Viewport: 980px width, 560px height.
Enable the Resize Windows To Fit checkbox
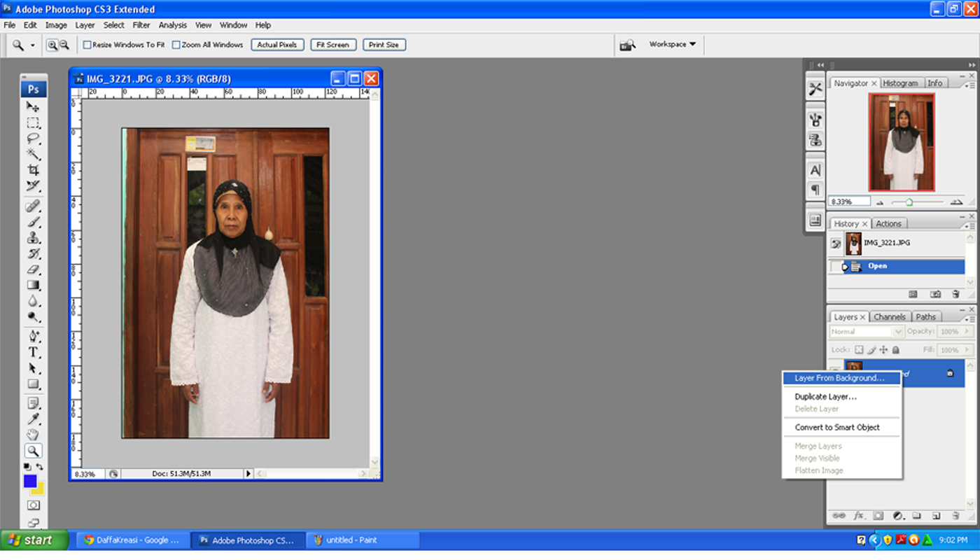[x=87, y=44]
